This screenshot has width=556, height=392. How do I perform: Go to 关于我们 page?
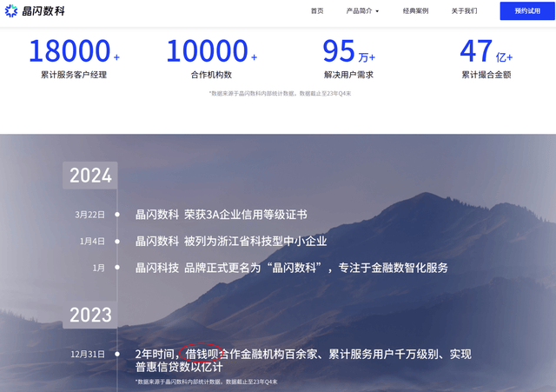pos(464,11)
